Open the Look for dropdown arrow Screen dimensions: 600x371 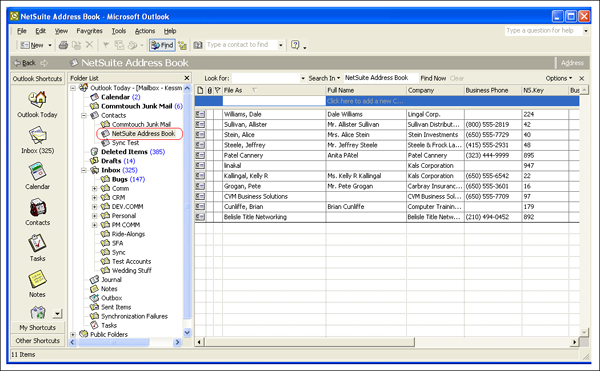(x=303, y=78)
